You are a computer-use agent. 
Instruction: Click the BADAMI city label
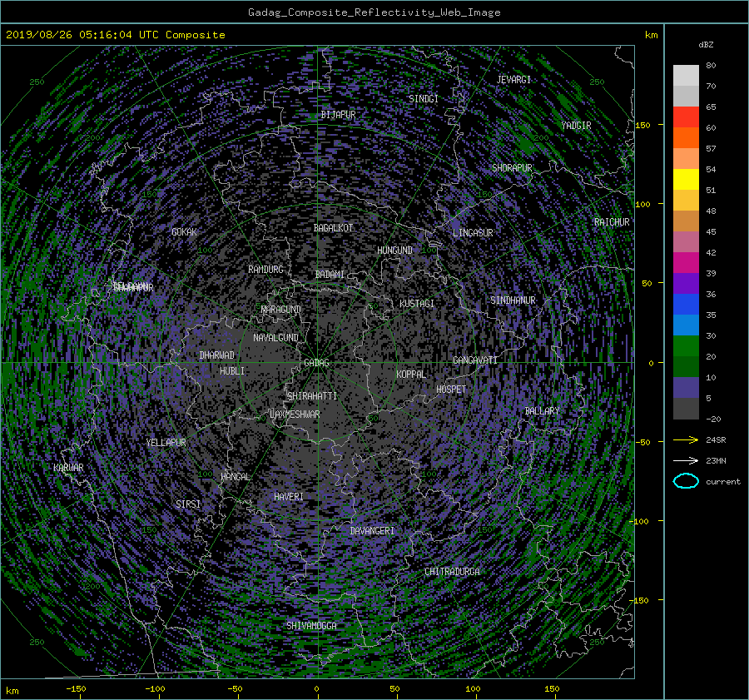click(x=330, y=275)
